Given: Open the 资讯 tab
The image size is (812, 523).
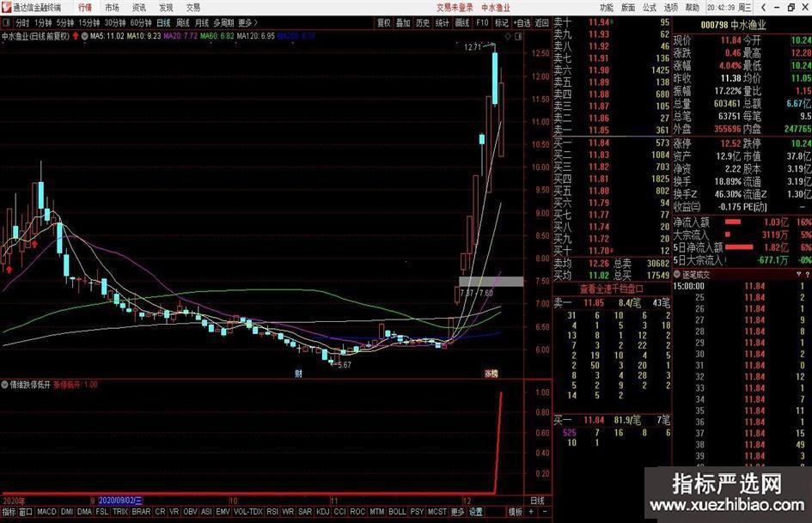Looking at the screenshot, I should pos(139,7).
